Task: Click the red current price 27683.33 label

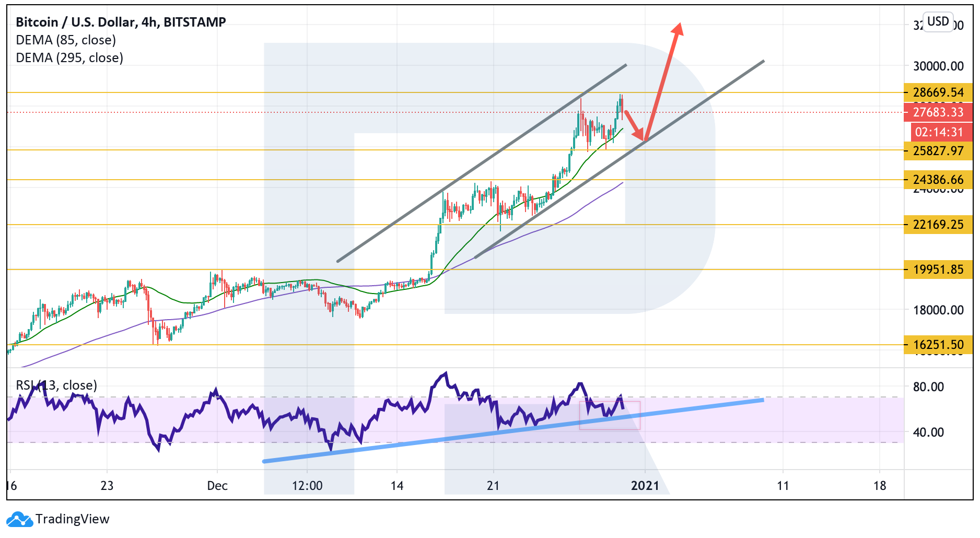Action: pos(938,112)
